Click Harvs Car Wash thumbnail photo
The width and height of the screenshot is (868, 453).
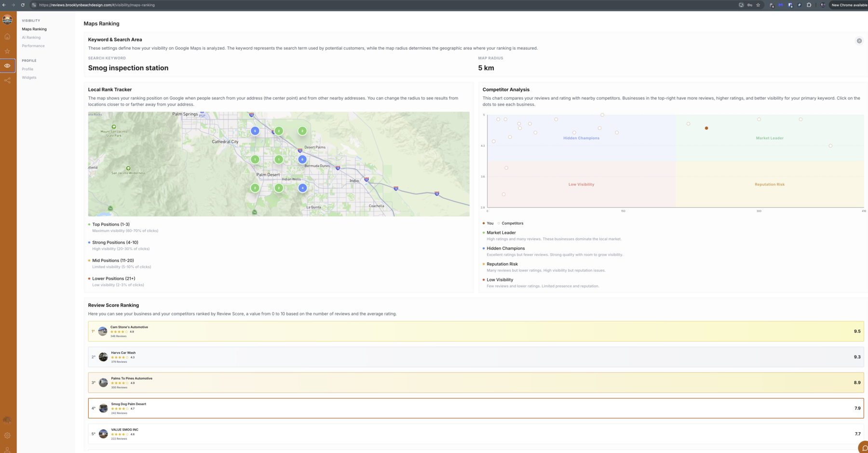tap(103, 357)
